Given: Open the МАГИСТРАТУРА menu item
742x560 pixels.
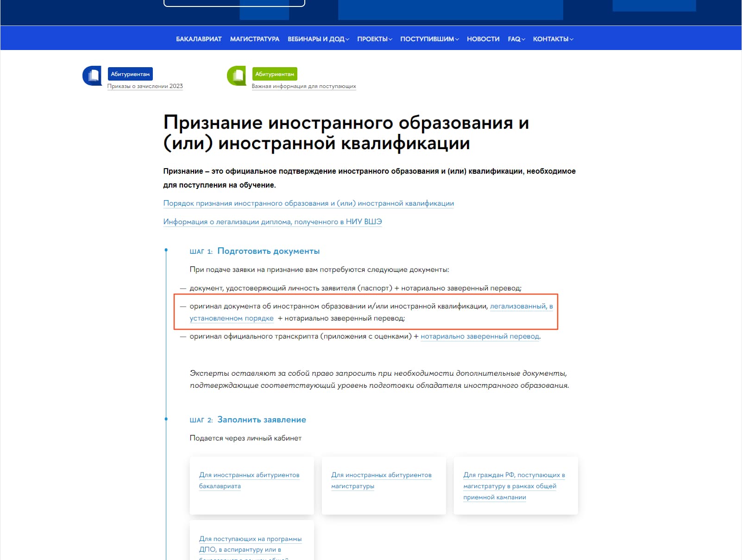Looking at the screenshot, I should coord(255,39).
